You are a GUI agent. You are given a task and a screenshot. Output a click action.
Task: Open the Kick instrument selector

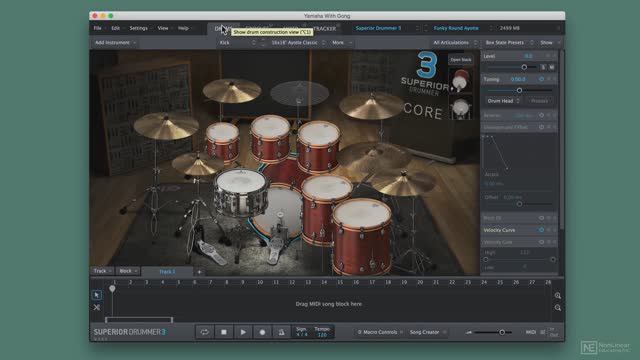tap(238, 42)
